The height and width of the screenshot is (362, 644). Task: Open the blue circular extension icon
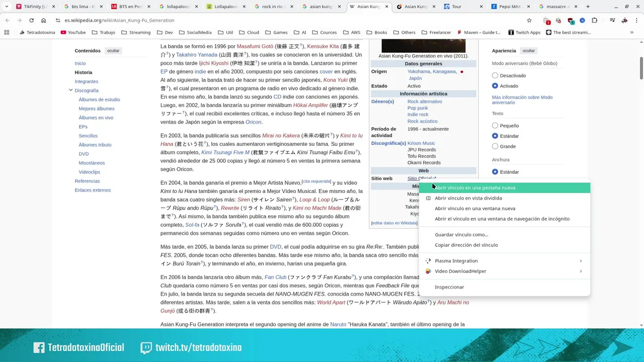(x=582, y=20)
